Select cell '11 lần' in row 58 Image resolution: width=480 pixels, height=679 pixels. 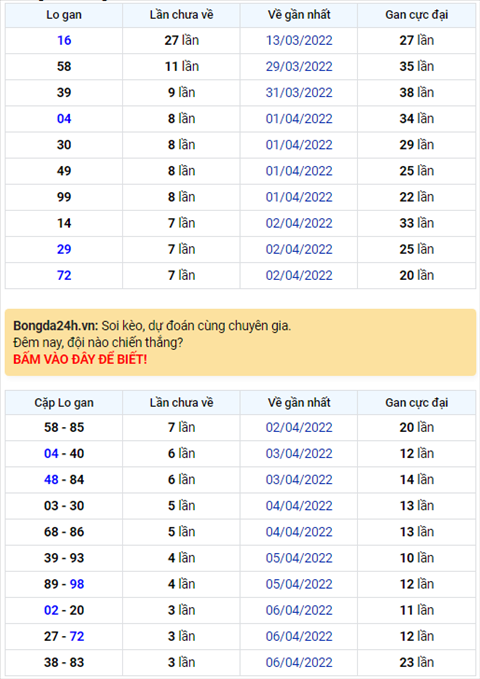(182, 67)
